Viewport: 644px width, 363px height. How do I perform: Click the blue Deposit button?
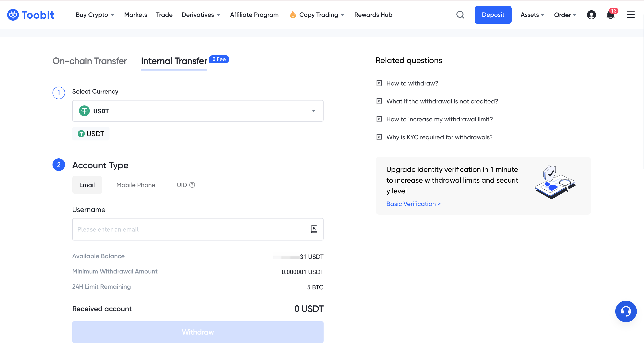[x=493, y=15]
